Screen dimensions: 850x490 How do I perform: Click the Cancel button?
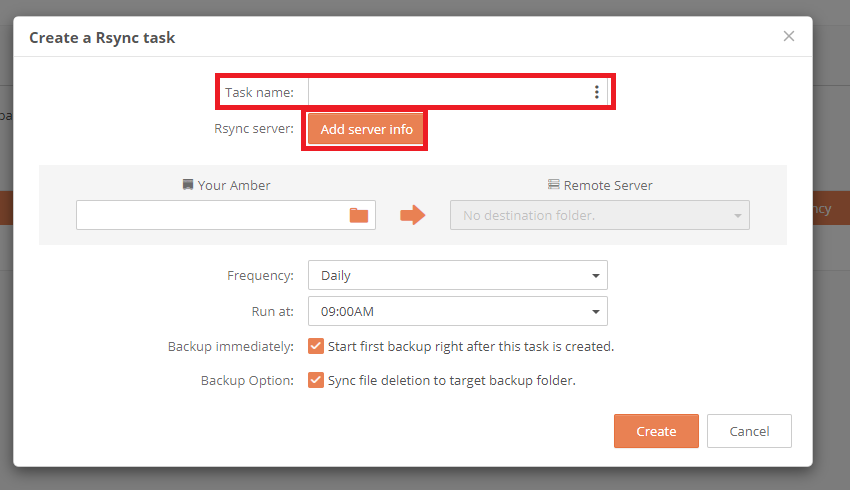(x=749, y=431)
